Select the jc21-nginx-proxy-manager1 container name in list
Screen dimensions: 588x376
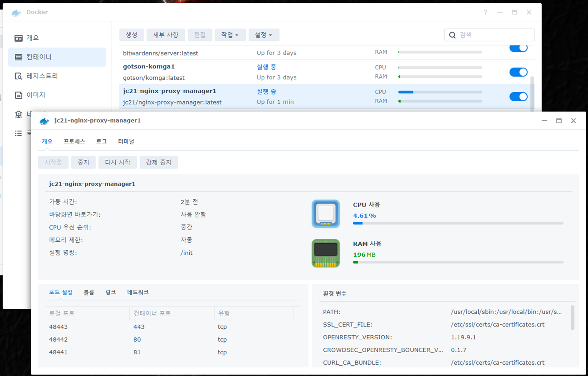170,91
